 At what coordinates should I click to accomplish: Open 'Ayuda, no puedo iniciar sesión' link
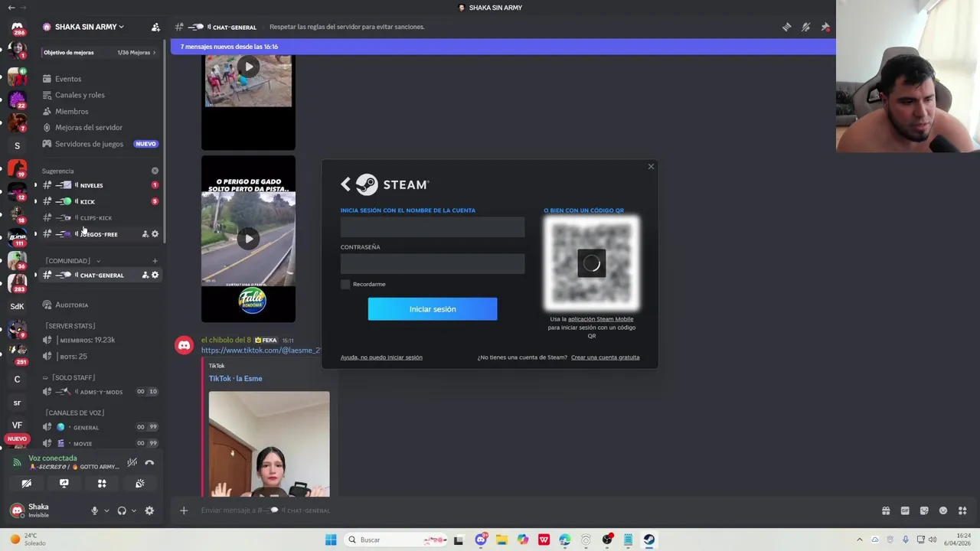tap(381, 357)
